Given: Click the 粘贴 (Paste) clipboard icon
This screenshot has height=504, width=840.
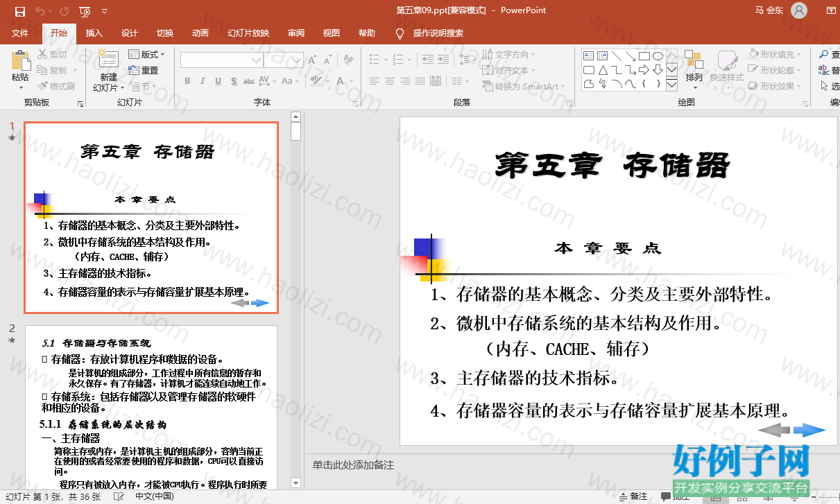Looking at the screenshot, I should [20, 61].
